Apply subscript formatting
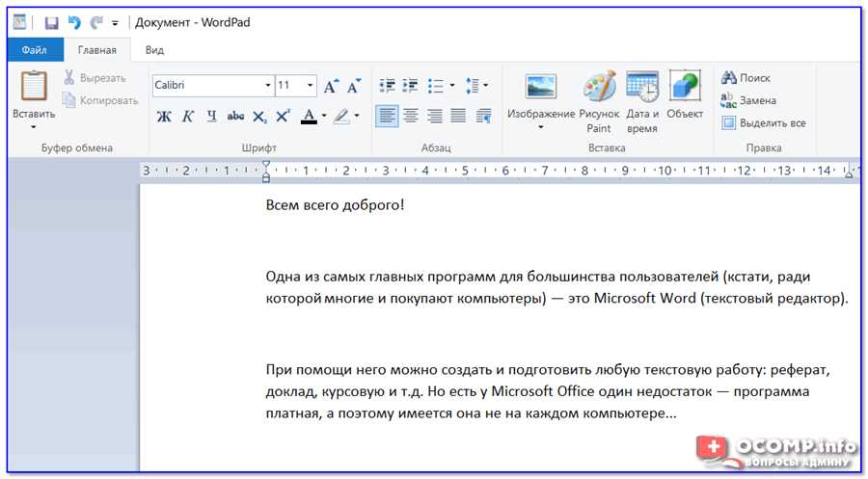The height and width of the screenshot is (479, 868). (x=259, y=117)
